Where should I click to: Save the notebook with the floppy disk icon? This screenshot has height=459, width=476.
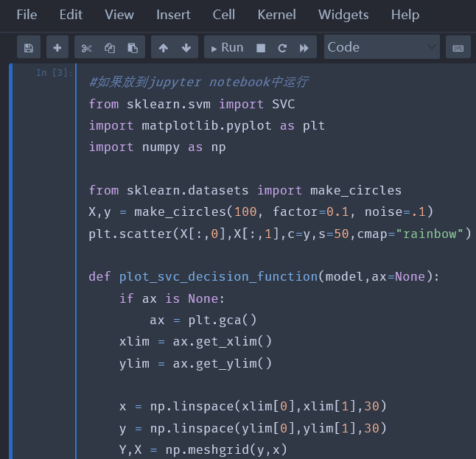(29, 47)
